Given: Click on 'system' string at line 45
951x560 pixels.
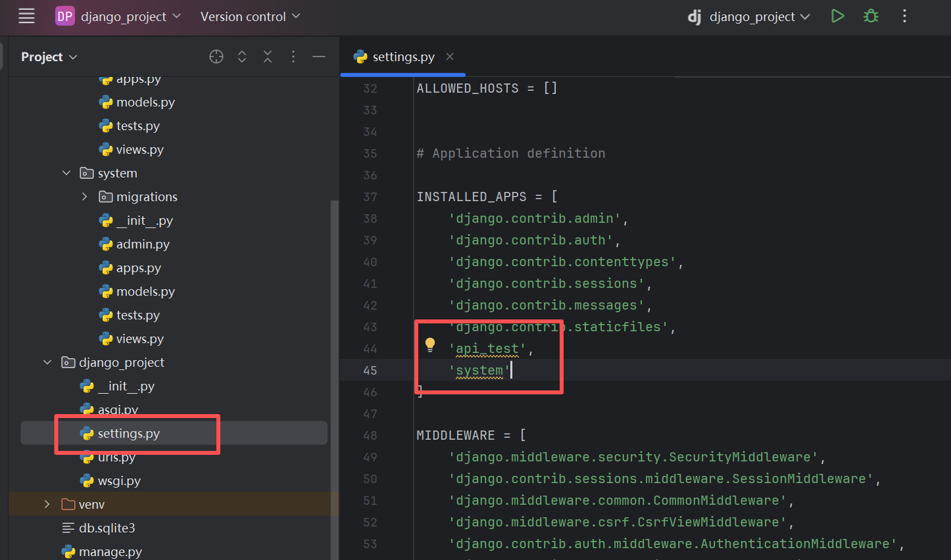Looking at the screenshot, I should pos(479,371).
